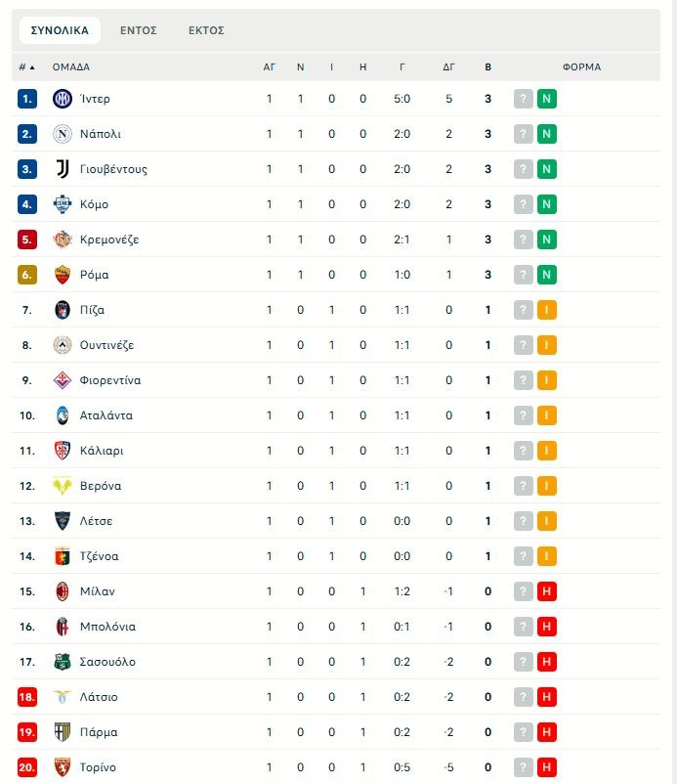Open the Κόμο team link

(94, 204)
